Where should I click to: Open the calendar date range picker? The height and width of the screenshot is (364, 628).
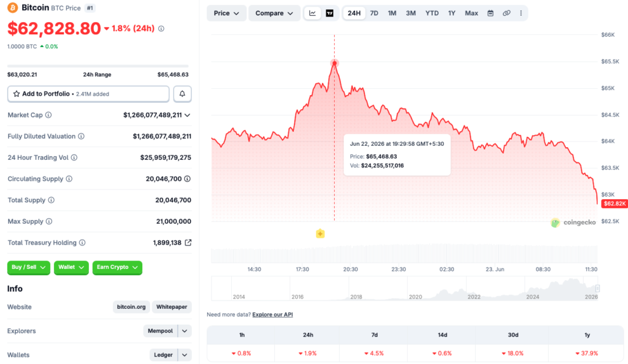490,13
